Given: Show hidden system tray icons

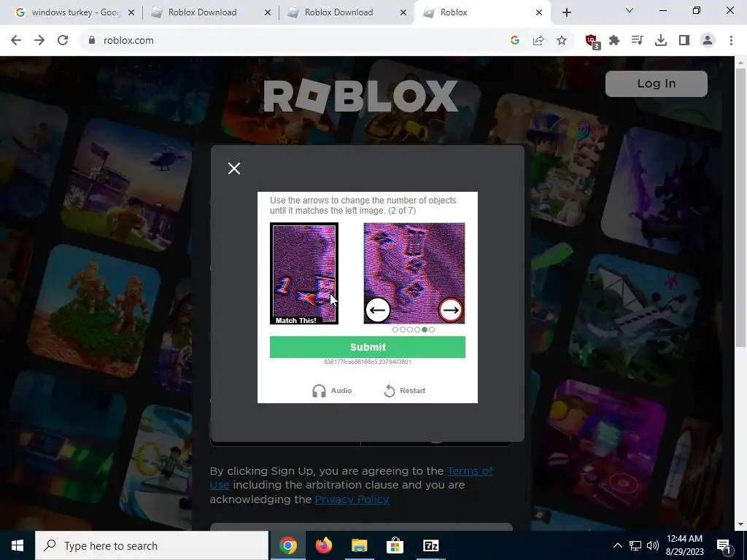Looking at the screenshot, I should click(617, 545).
